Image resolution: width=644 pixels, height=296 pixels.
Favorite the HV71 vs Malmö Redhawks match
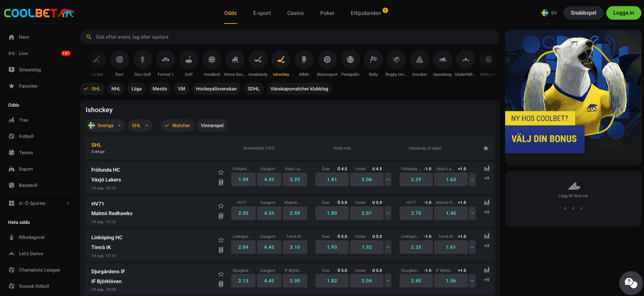coord(221,206)
